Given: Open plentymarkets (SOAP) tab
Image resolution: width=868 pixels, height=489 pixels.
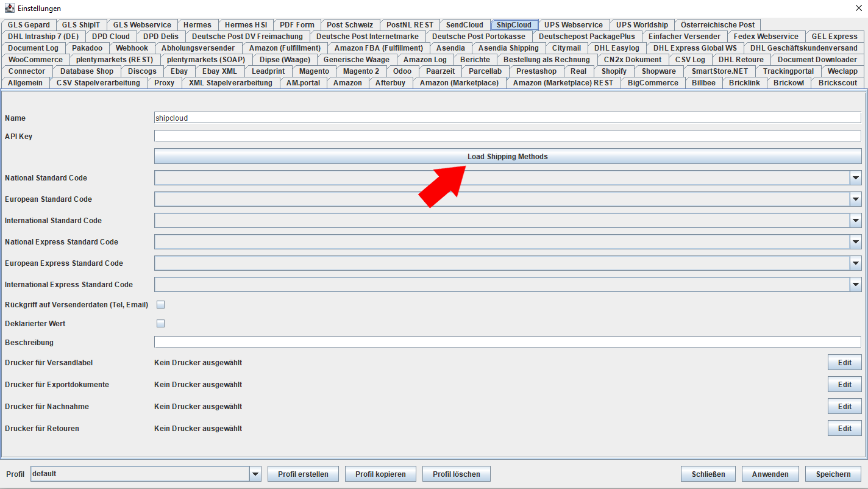Looking at the screenshot, I should coord(206,60).
